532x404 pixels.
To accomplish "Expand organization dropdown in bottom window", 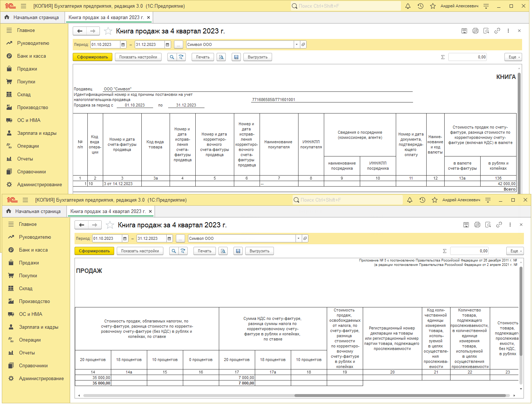I will point(298,238).
